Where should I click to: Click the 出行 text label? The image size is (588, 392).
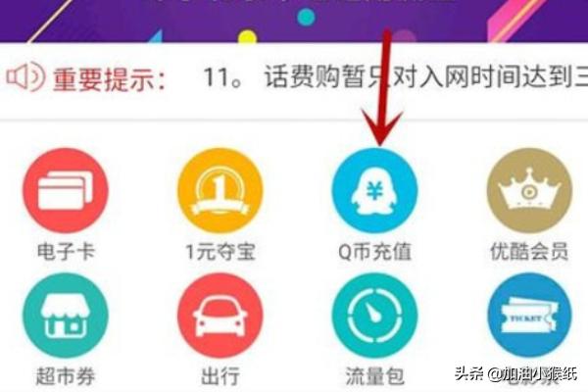click(x=220, y=376)
